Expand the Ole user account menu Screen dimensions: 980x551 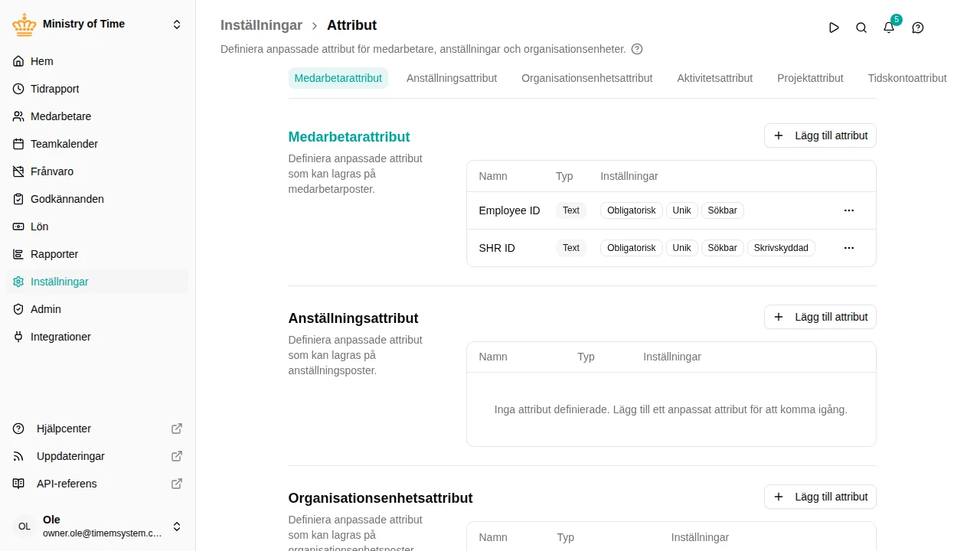point(177,527)
